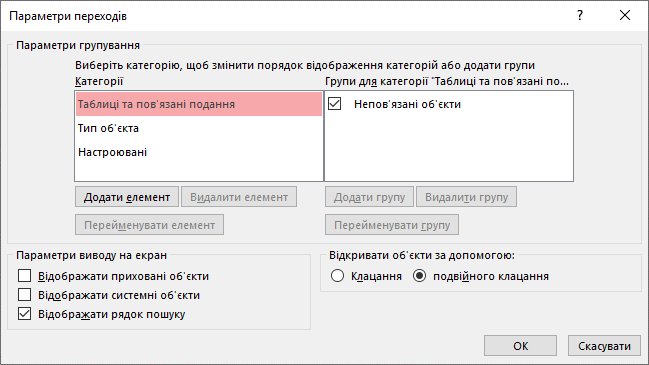Select the Настроювані category
This screenshot has width=649, height=365.
199,152
